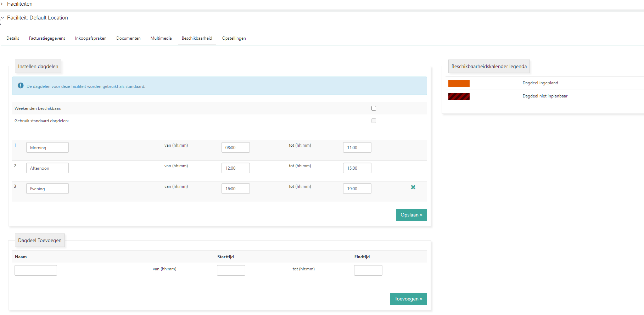The image size is (644, 315).
Task: Open the Multimedia tab
Action: (x=161, y=38)
